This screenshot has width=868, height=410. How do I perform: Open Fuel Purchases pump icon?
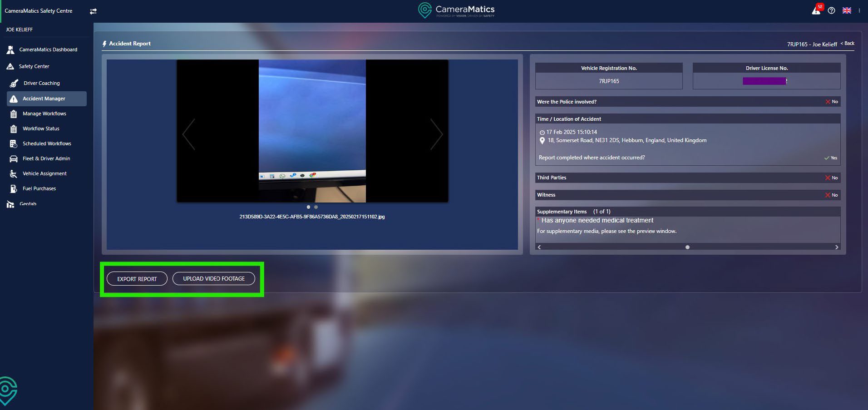pyautogui.click(x=14, y=188)
